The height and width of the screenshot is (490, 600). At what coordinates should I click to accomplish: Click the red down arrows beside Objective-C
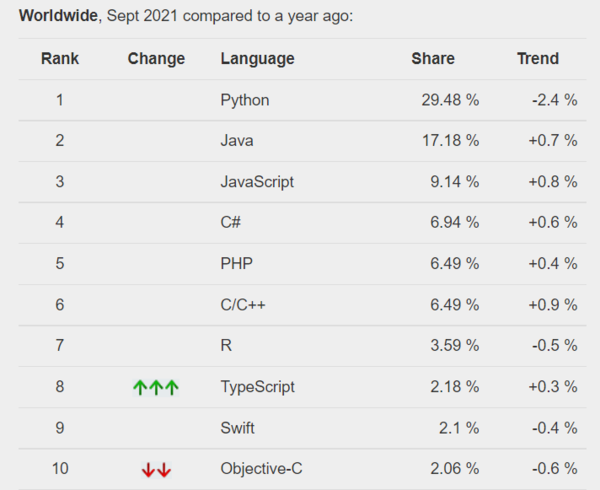156,470
